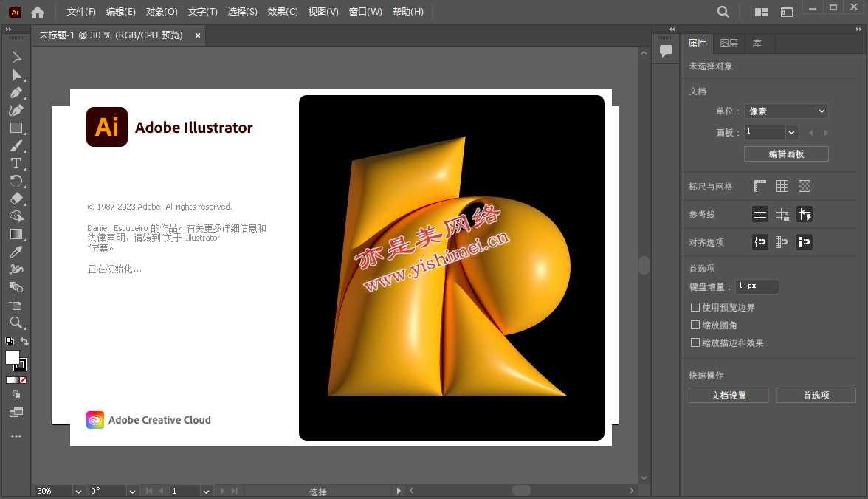Toggle Snap to Pixel
This screenshot has height=499, width=868.
(805, 242)
